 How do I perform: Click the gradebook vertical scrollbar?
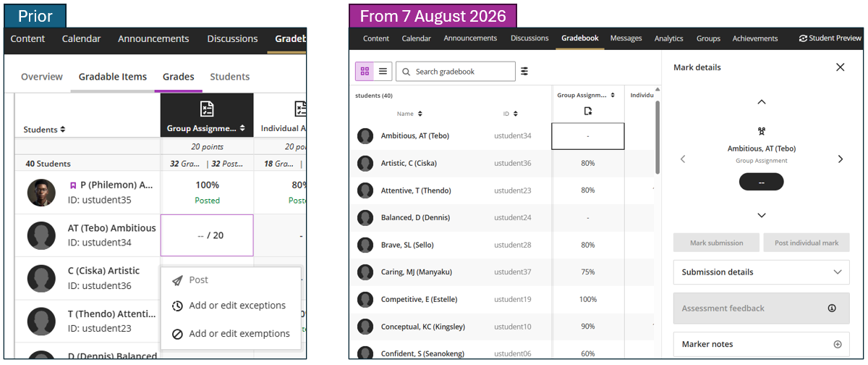pyautogui.click(x=657, y=138)
